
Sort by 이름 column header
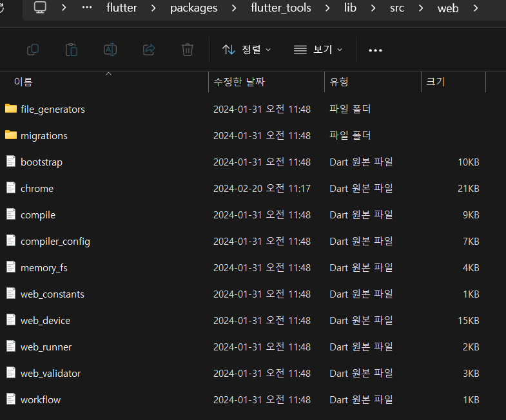pyautogui.click(x=23, y=82)
